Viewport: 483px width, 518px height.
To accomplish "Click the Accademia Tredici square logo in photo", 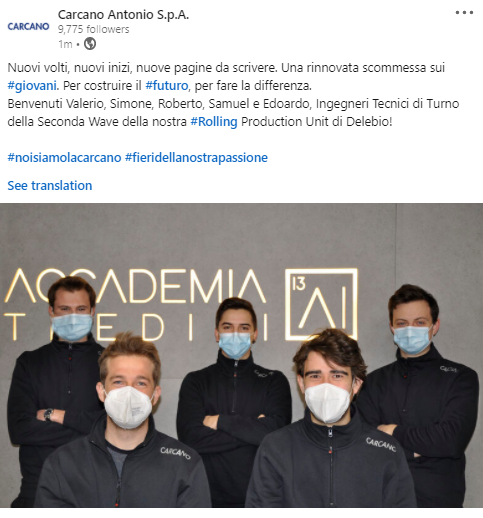I will 321,304.
